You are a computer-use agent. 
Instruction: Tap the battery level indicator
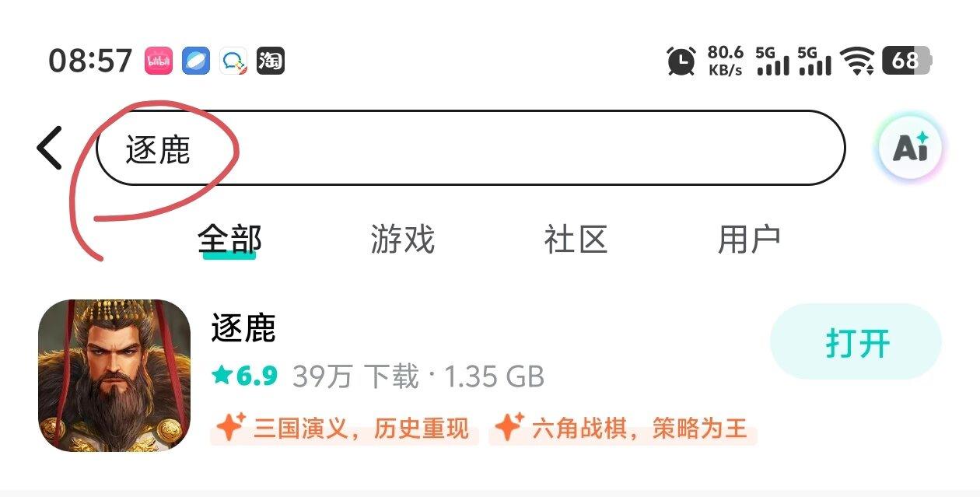906,61
